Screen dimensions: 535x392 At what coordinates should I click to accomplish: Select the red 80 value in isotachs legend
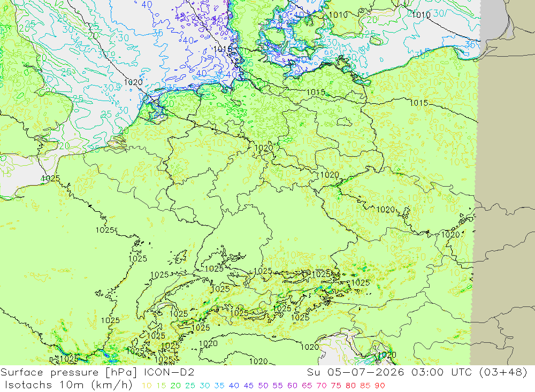pos(351,386)
